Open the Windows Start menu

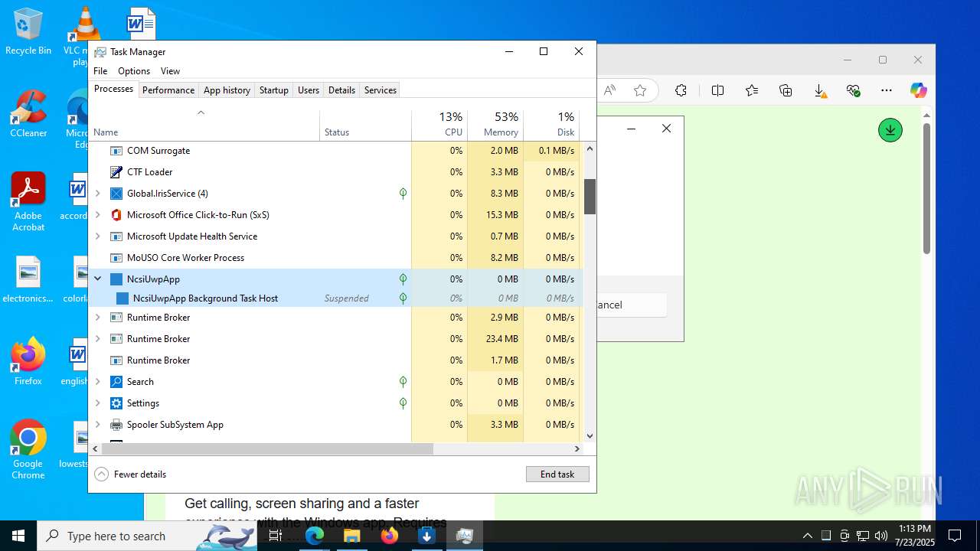pos(18,536)
